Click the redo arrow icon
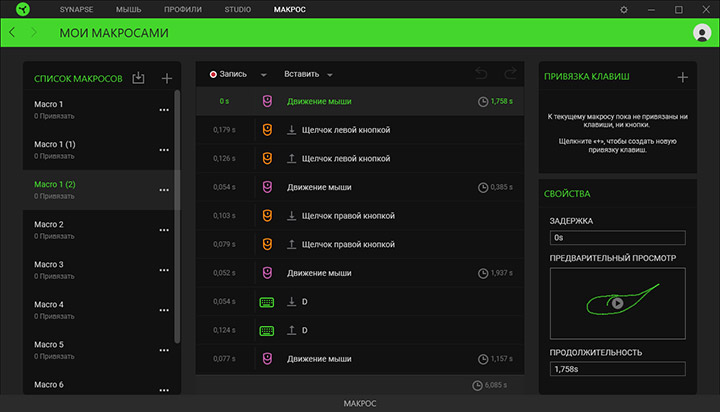 click(511, 74)
